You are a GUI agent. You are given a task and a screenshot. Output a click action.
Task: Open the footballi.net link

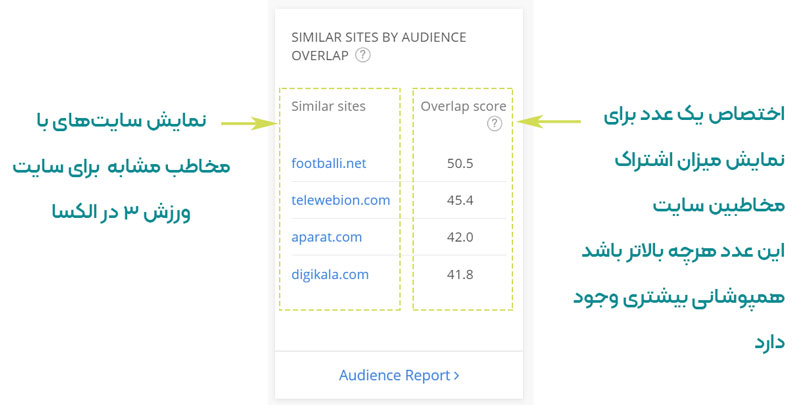tap(329, 163)
